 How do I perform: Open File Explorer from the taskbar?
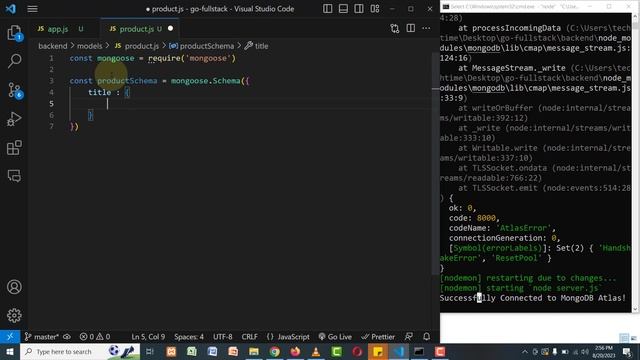click(x=254, y=352)
